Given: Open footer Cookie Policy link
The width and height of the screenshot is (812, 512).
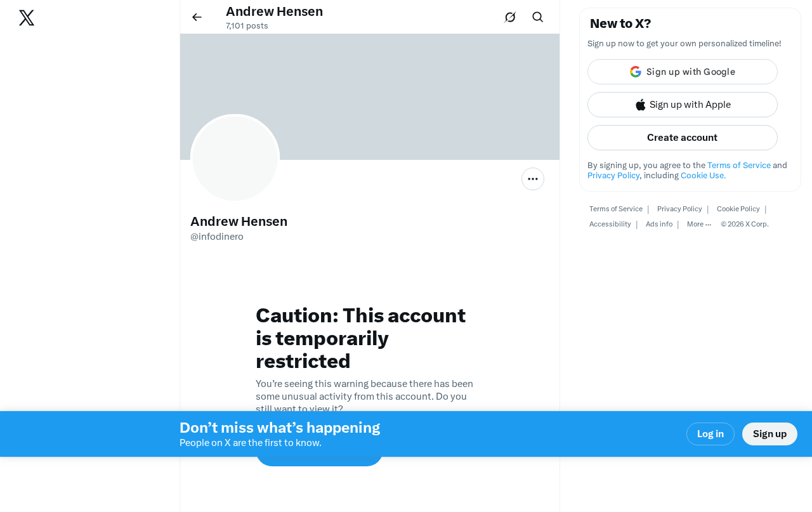Looking at the screenshot, I should click(x=738, y=209).
